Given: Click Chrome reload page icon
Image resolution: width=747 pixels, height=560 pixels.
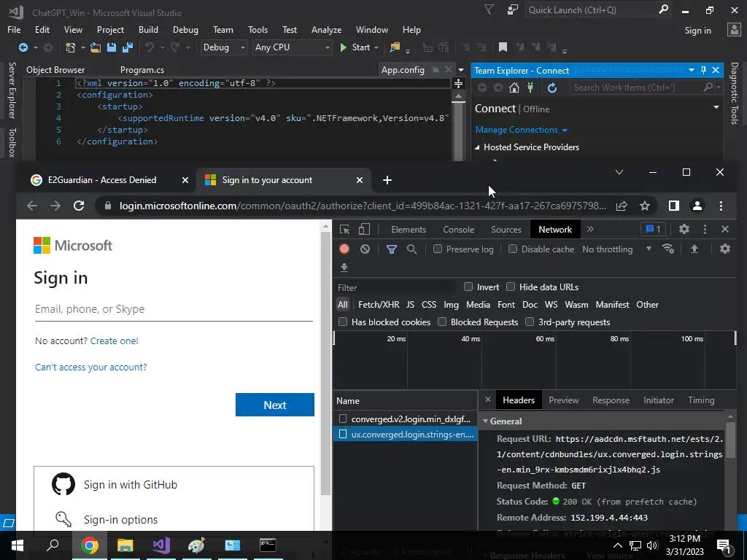Looking at the screenshot, I should point(79,206).
